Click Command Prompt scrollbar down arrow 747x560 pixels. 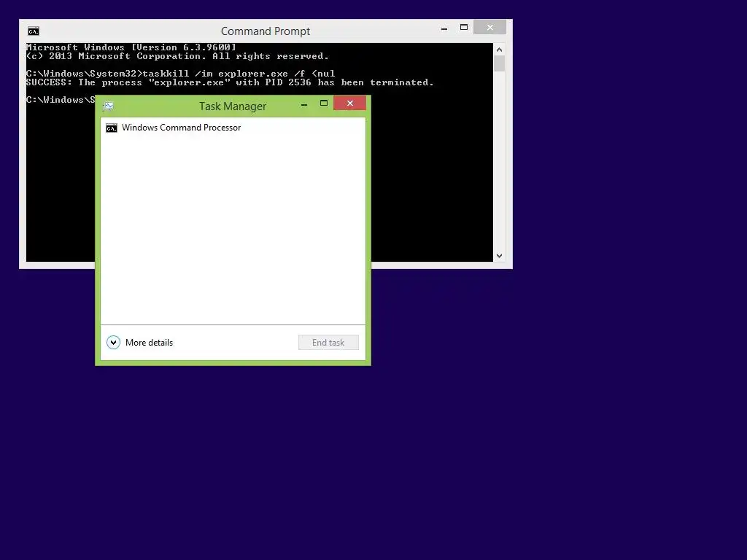coord(499,256)
